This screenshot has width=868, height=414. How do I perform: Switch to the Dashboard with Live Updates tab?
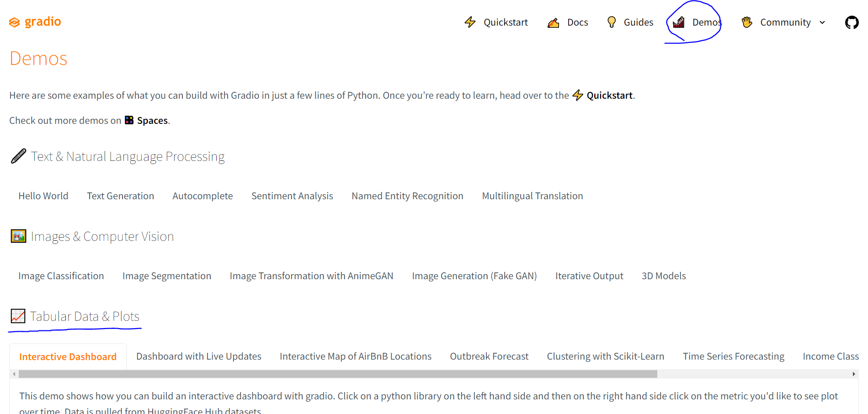point(198,356)
